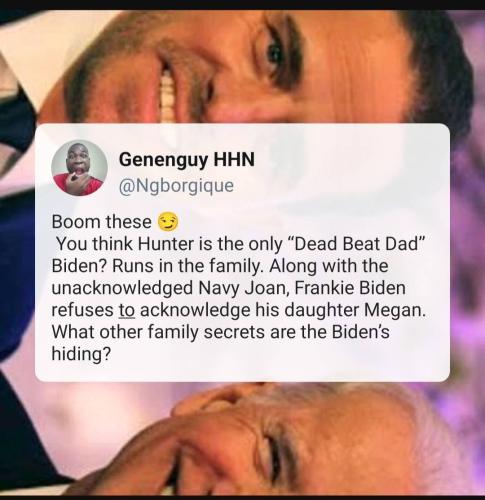Click the smirking face emoji
Image resolution: width=485 pixels, height=500 pixels.
pos(168,222)
